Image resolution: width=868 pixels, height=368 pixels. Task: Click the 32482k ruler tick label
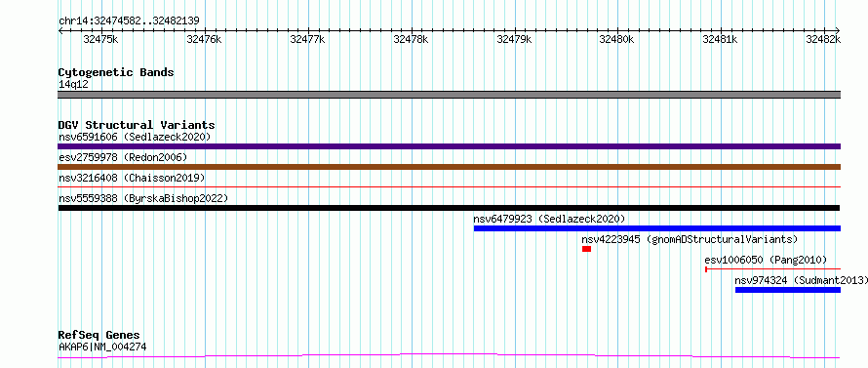tap(823, 39)
